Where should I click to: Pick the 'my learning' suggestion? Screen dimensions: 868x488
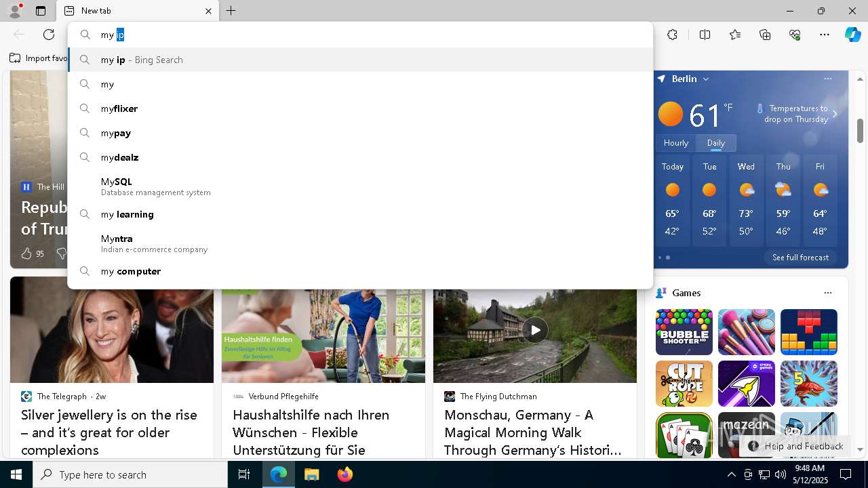360,214
